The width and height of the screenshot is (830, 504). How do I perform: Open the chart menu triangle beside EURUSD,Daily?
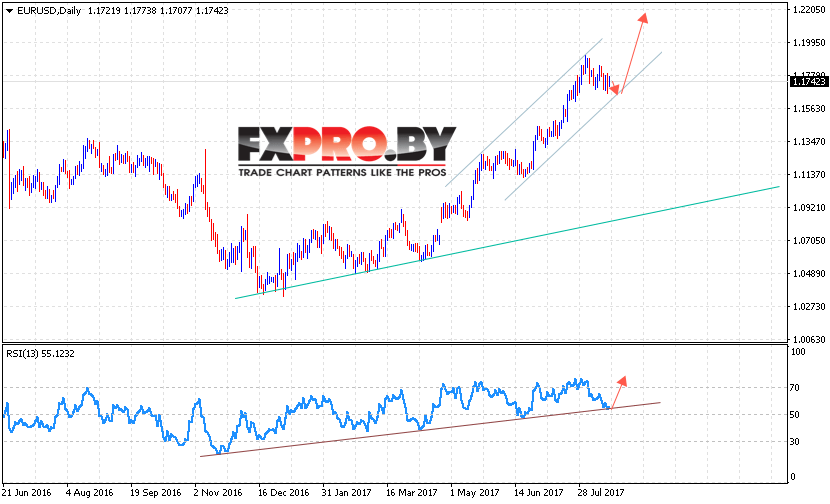[x=9, y=11]
